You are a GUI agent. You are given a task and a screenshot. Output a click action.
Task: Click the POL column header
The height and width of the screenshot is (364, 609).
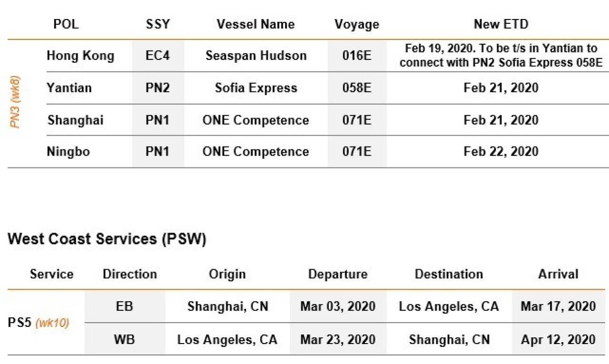[x=67, y=24]
